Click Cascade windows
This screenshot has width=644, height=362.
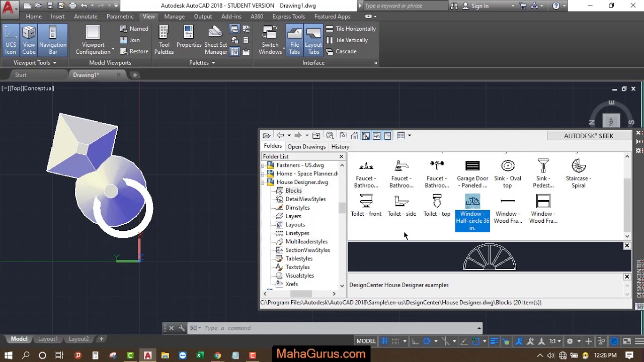[x=341, y=51]
